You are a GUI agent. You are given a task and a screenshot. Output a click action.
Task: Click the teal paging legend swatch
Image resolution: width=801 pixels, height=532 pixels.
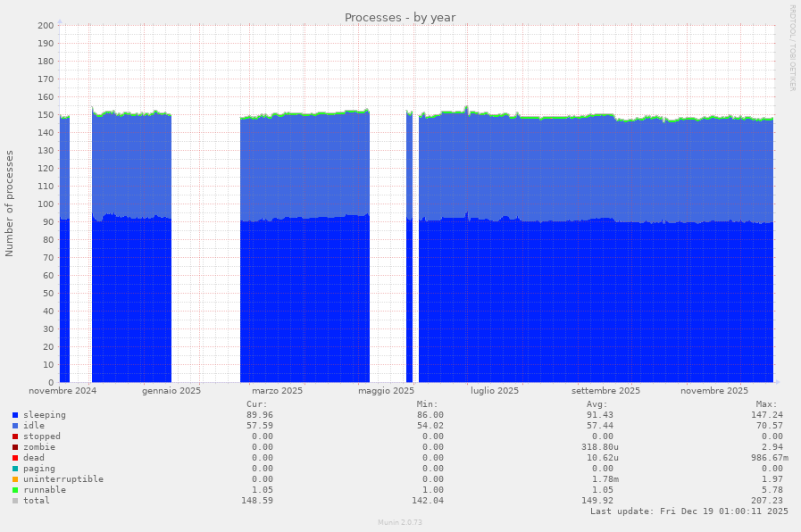coord(15,469)
